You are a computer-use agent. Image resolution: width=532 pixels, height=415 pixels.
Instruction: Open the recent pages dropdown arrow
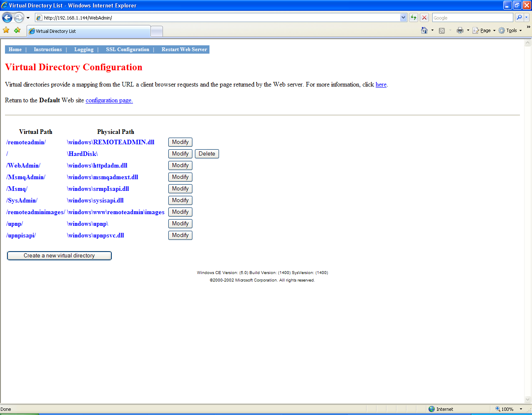click(28, 18)
